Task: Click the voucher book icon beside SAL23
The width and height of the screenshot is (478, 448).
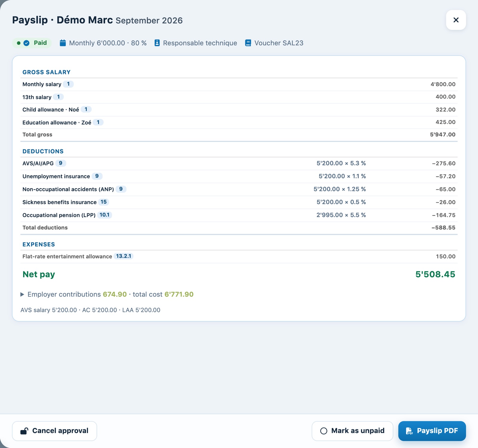Action: click(x=248, y=43)
